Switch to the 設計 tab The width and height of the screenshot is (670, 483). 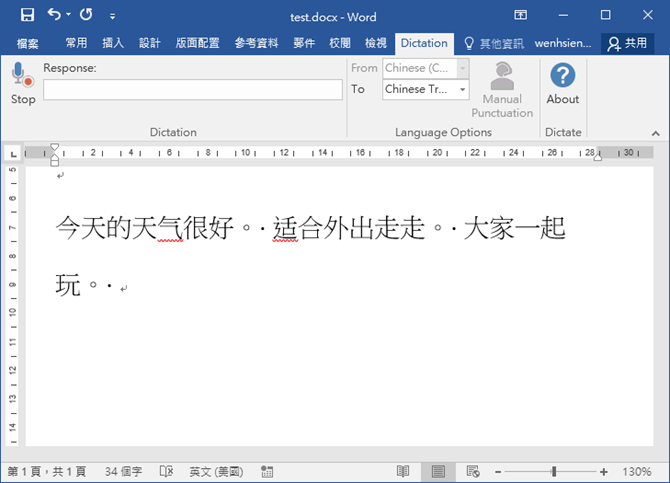(150, 43)
